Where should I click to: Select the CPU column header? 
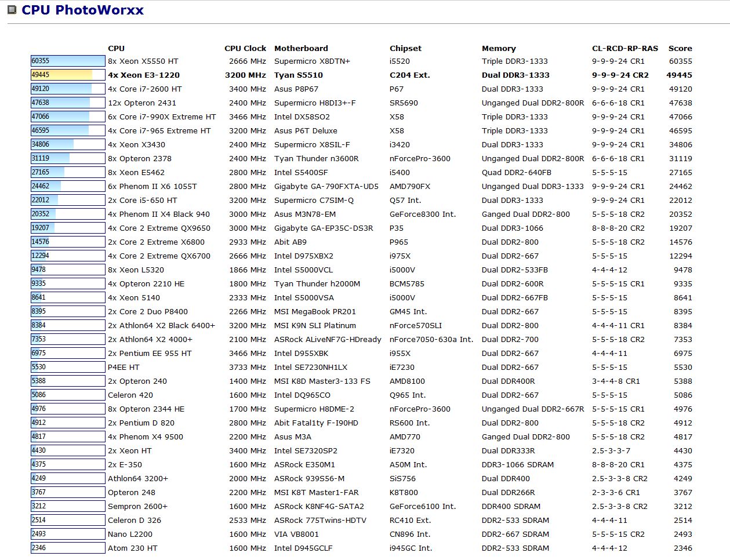pos(116,48)
